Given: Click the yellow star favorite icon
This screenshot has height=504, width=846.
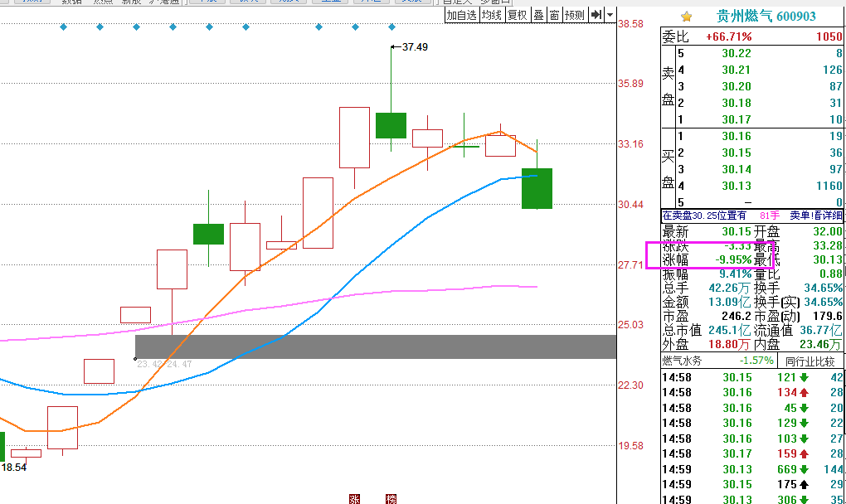Looking at the screenshot, I should coord(686,17).
